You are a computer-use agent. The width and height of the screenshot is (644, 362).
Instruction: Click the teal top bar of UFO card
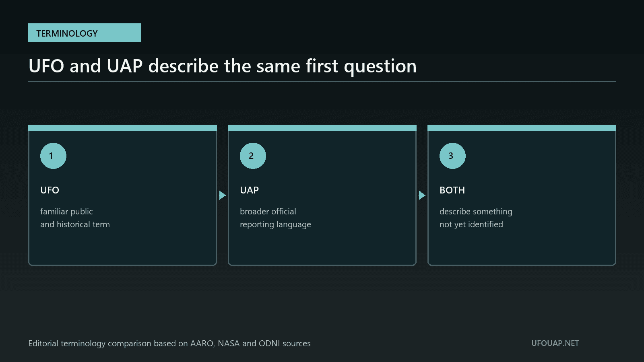pos(122,128)
